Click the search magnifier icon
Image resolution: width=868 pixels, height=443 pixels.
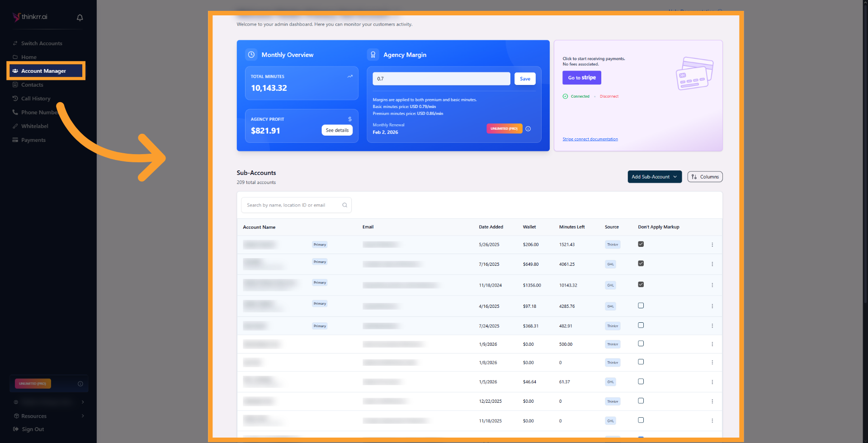344,205
